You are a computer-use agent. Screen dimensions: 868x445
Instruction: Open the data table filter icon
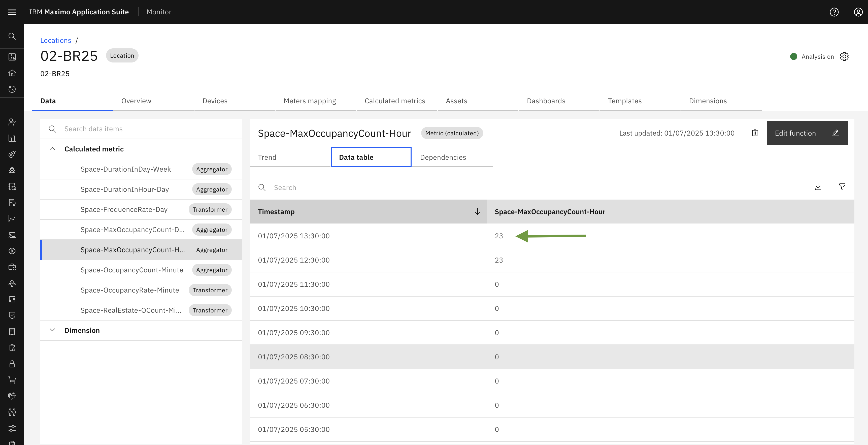point(842,187)
